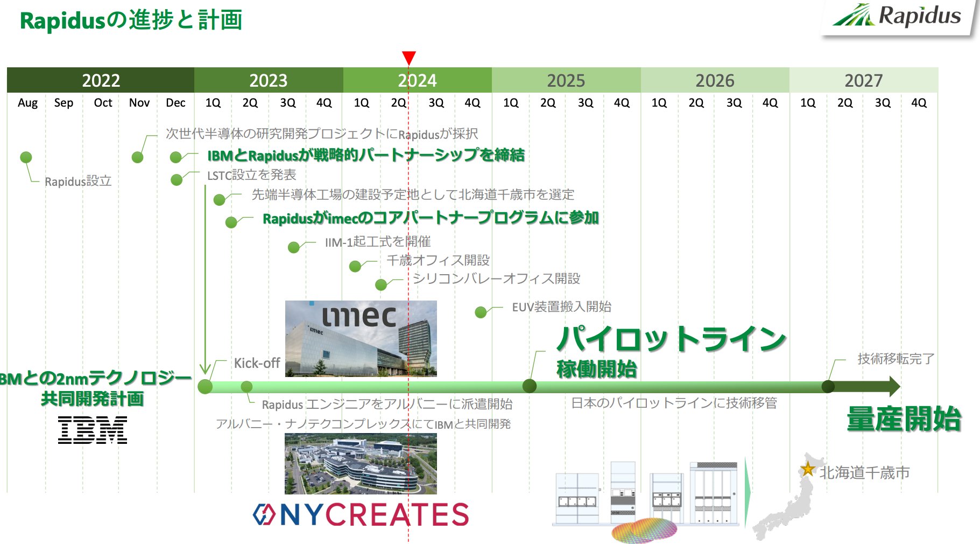
Task: Select the 2024 year header
Action: [418, 80]
